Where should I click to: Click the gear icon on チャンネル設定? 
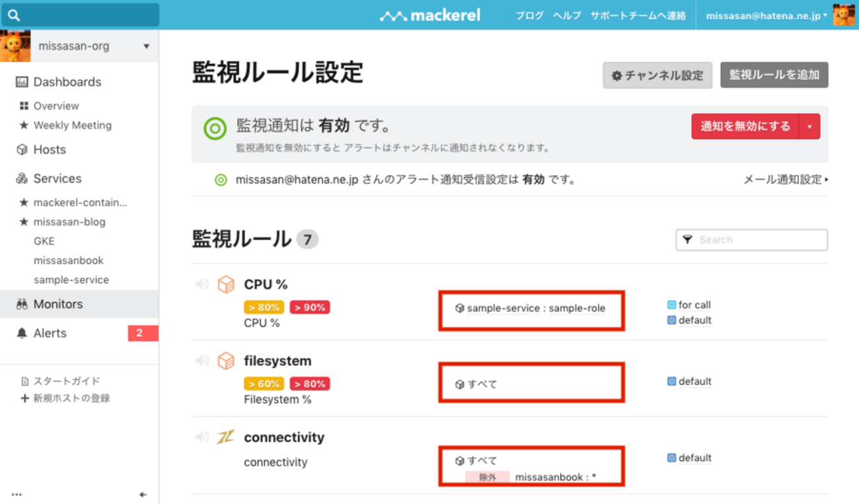616,75
